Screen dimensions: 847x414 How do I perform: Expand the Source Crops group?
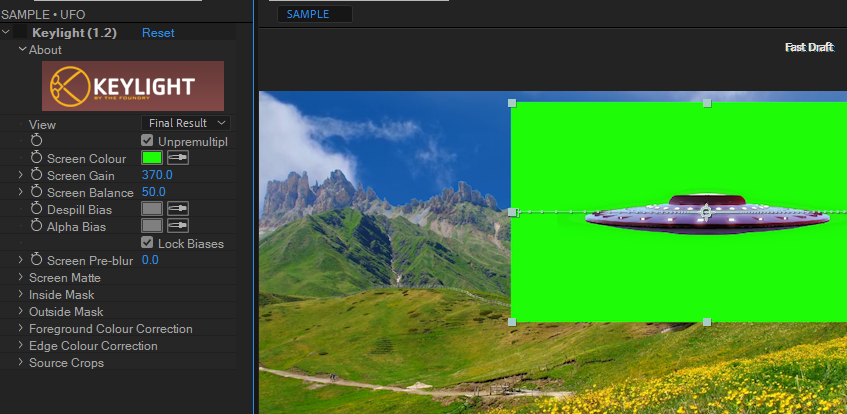point(21,362)
